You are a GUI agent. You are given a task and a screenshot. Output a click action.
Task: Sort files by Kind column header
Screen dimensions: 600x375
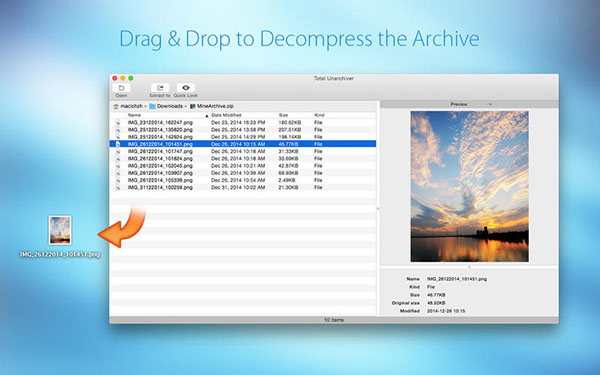[x=320, y=115]
